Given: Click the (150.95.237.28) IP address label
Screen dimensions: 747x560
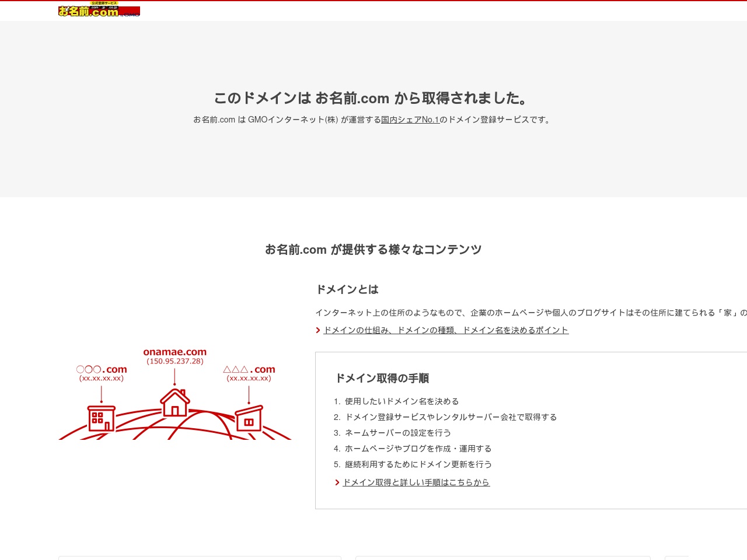Looking at the screenshot, I should 175,362.
